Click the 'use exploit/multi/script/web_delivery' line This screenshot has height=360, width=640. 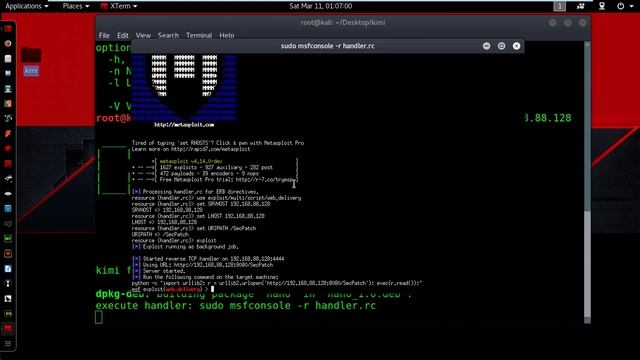[x=216, y=198]
